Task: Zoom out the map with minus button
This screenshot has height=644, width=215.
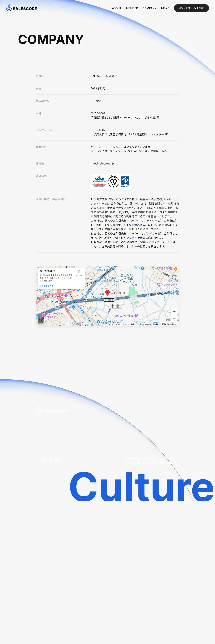Action: click(x=174, y=318)
